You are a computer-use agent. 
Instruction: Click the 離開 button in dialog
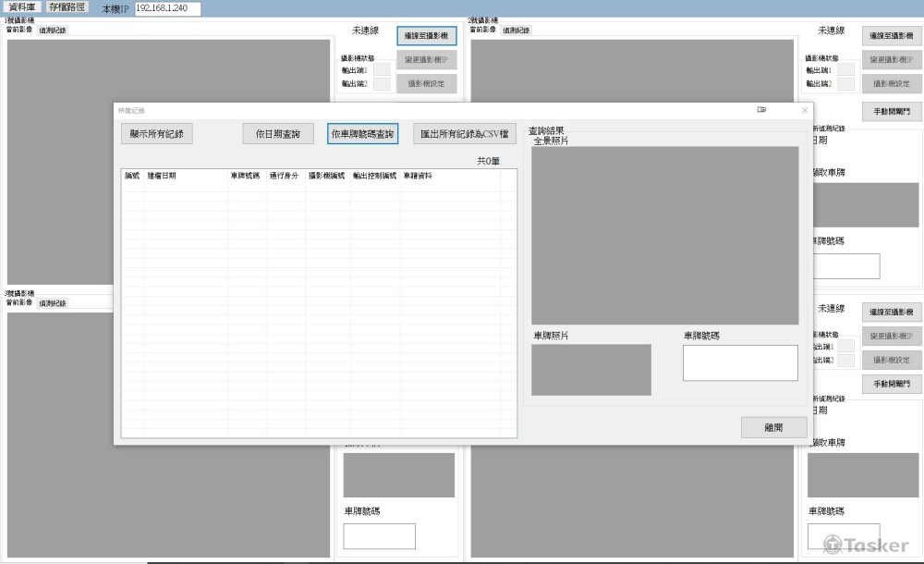pos(773,428)
